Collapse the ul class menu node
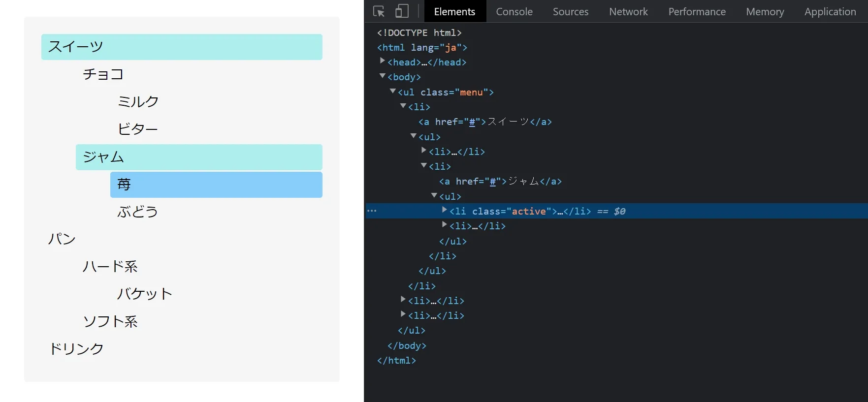The width and height of the screenshot is (868, 402). 393,92
